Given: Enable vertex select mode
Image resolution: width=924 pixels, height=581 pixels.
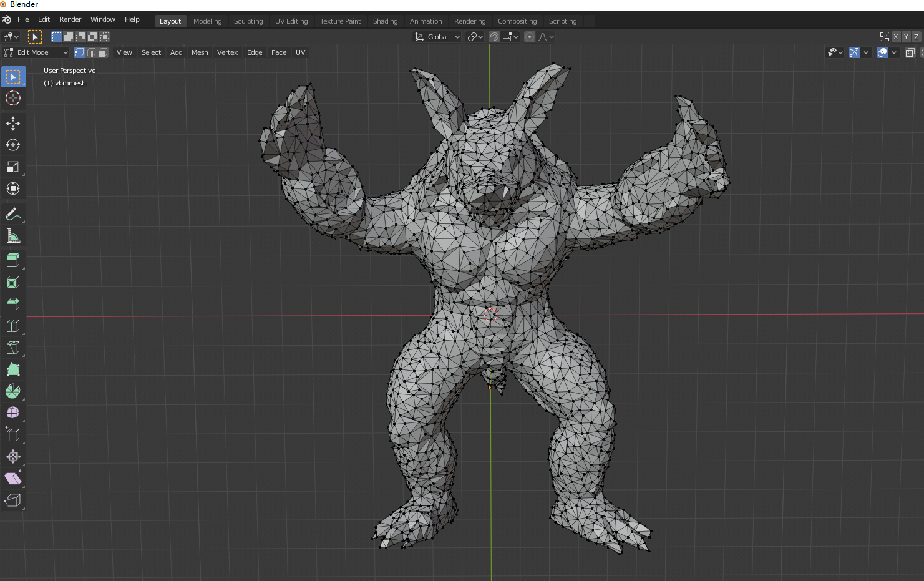Looking at the screenshot, I should click(x=79, y=52).
